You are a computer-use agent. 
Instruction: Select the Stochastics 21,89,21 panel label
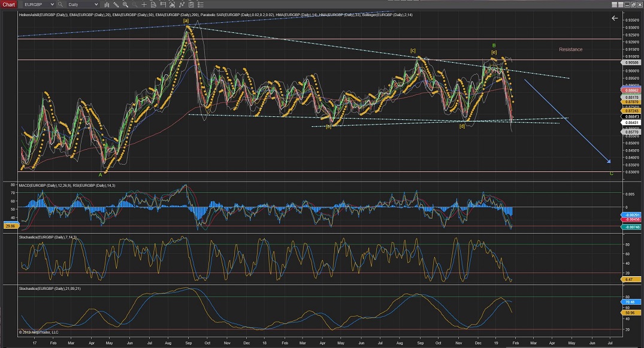tap(50, 289)
